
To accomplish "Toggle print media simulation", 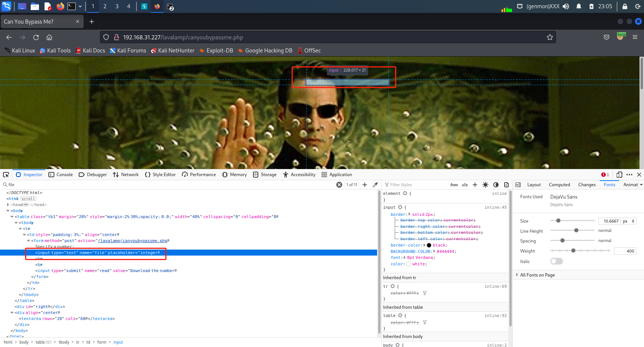I will [x=506, y=184].
